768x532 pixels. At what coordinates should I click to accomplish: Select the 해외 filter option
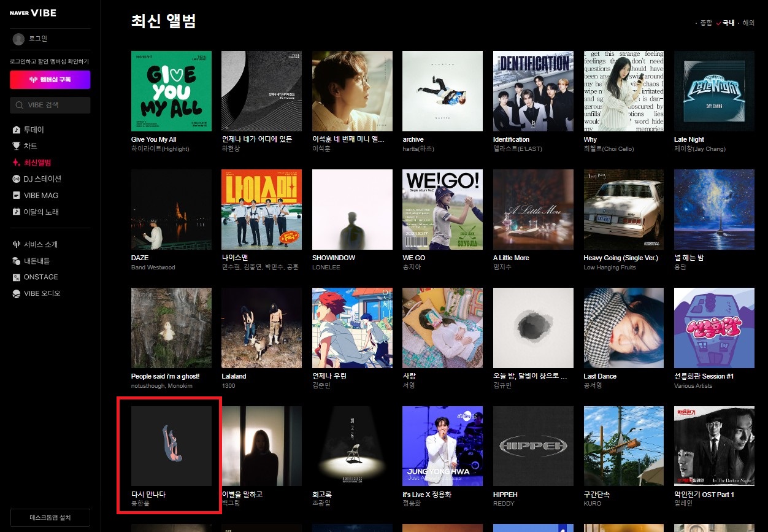[748, 23]
